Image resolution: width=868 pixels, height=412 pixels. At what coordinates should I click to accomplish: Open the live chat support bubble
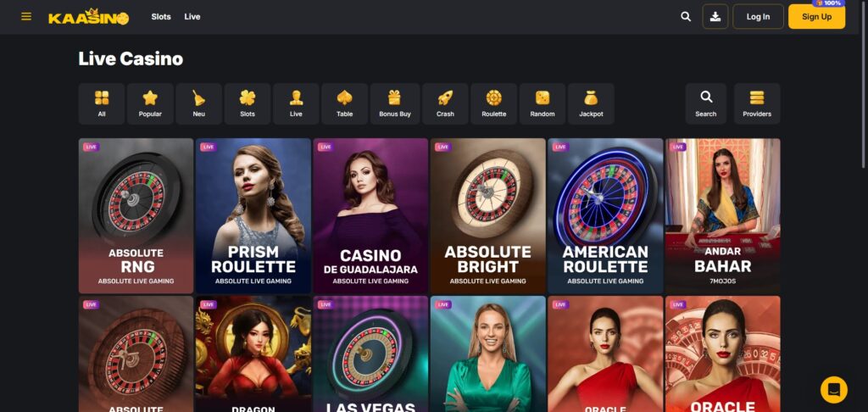tap(834, 390)
